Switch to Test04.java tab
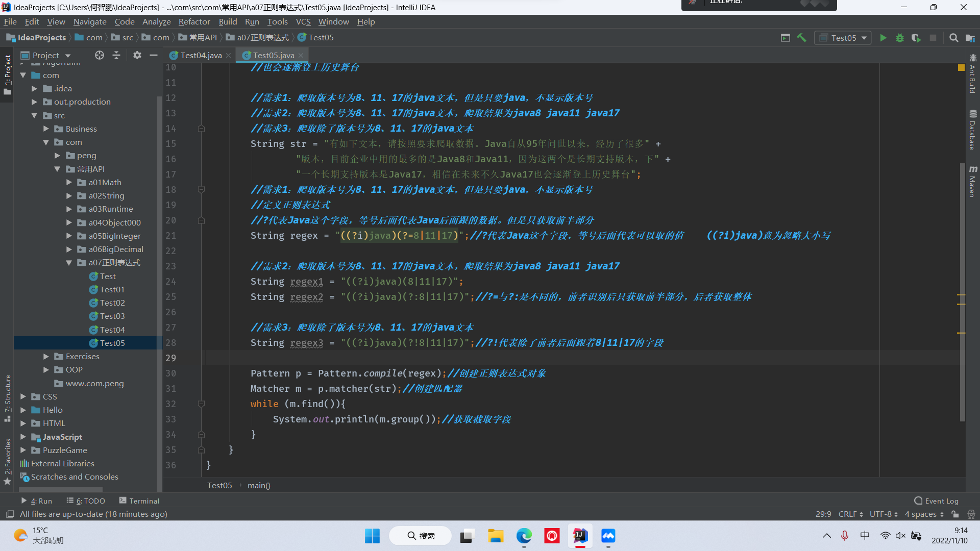Screen dimensions: 980x551 point(201,55)
